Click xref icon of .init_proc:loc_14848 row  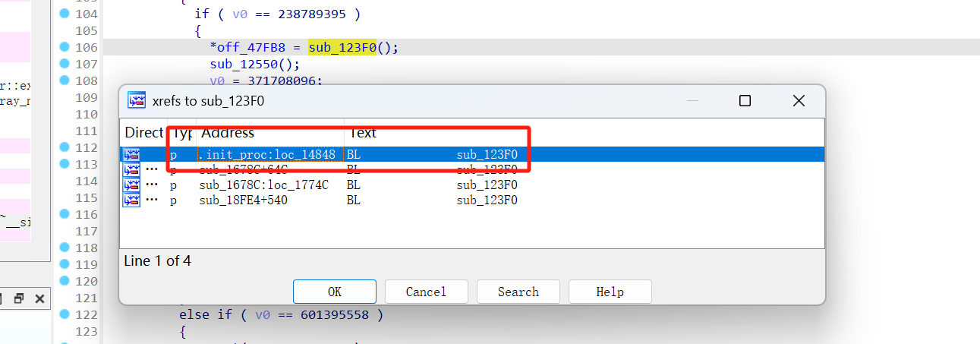132,154
